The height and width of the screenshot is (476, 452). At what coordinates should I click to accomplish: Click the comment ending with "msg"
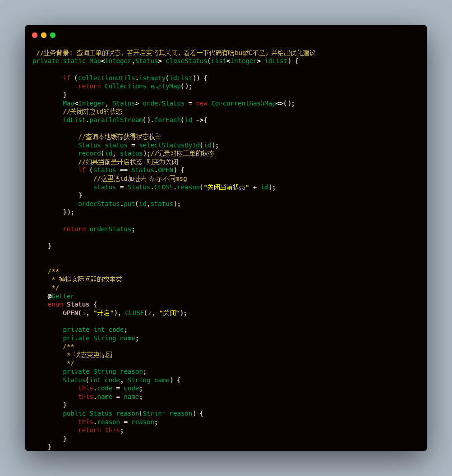140,178
